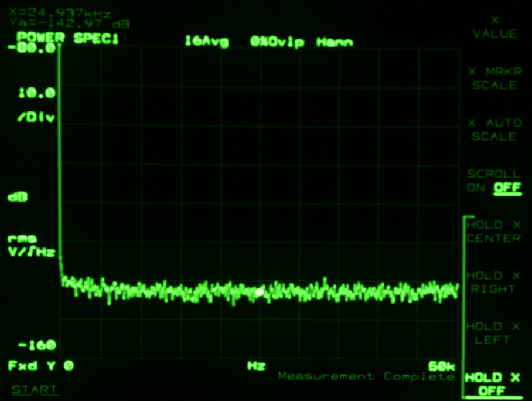Click the Measurement Complete status message
The image size is (532, 401).
click(x=366, y=376)
